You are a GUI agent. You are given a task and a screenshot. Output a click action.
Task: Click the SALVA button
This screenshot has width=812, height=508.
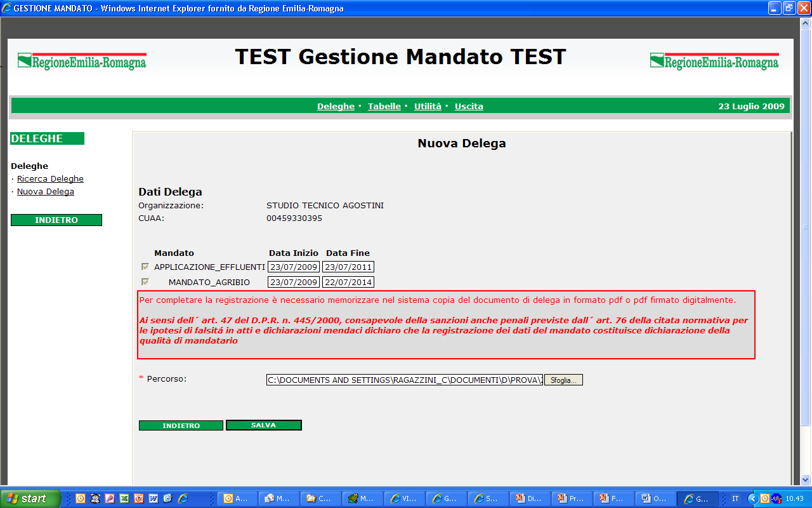[x=263, y=425]
